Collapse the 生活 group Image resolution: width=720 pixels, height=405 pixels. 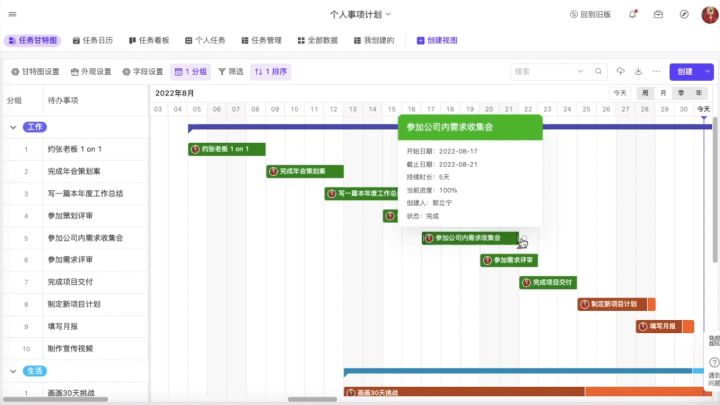pyautogui.click(x=13, y=371)
